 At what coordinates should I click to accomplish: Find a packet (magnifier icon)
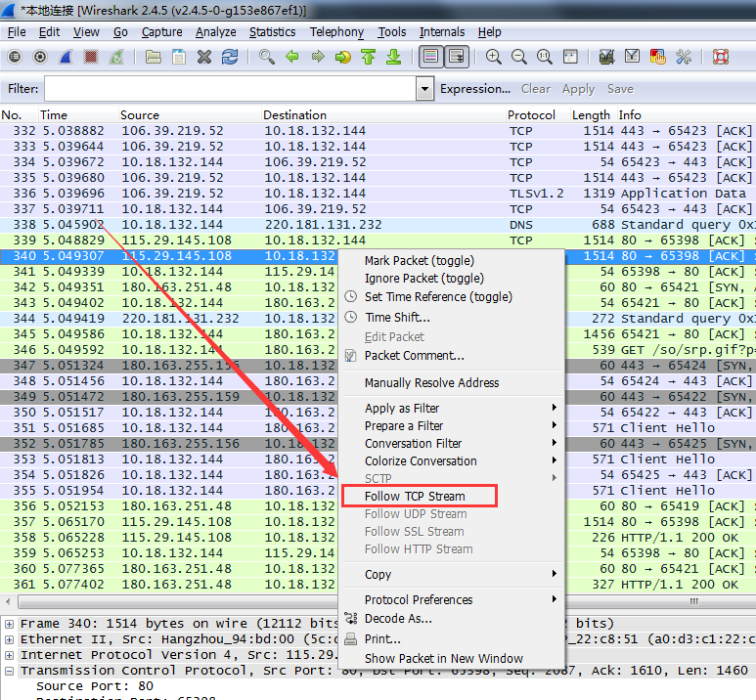point(267,57)
